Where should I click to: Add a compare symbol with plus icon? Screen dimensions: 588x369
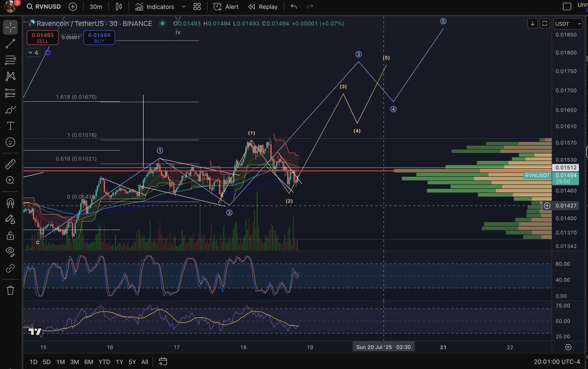[x=73, y=7]
